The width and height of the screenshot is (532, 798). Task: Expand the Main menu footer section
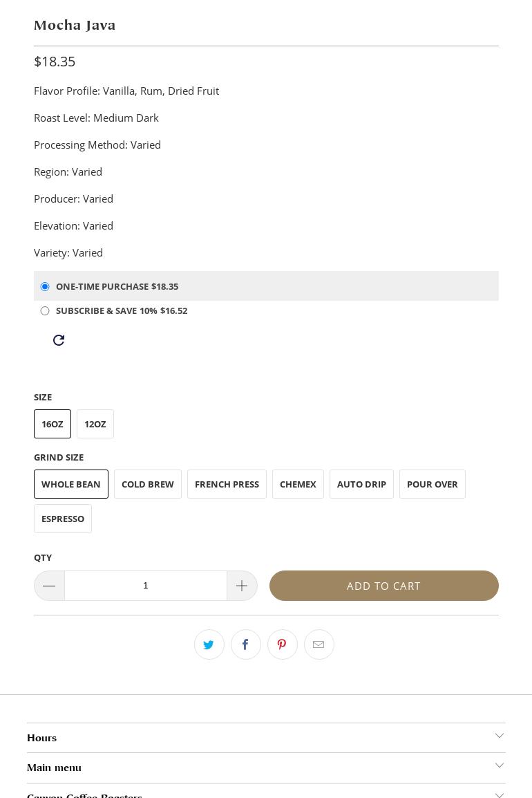tap(266, 768)
